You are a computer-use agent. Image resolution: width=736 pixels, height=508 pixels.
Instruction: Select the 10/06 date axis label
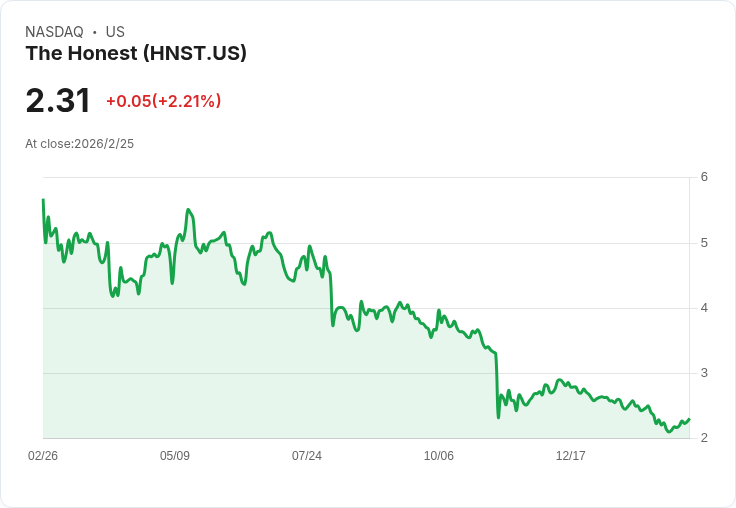[438, 455]
